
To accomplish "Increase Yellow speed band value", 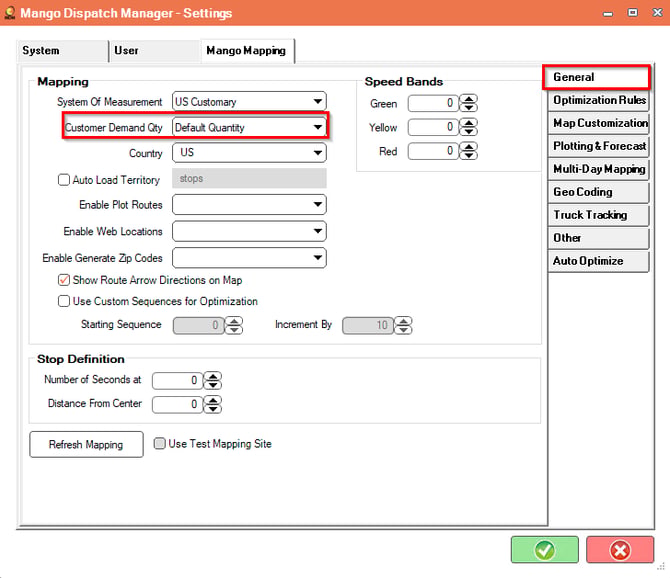I will pos(469,123).
